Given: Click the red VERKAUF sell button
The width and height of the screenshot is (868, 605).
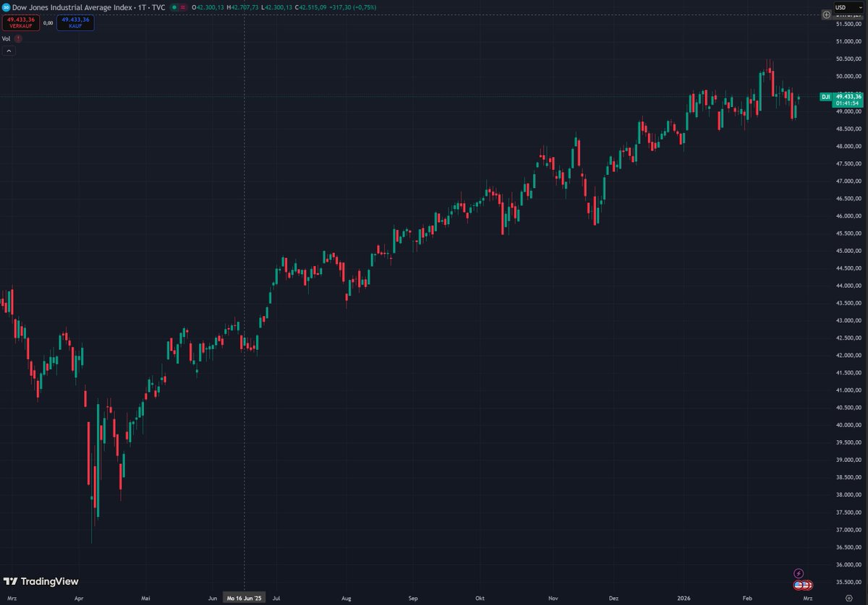Looking at the screenshot, I should [21, 22].
